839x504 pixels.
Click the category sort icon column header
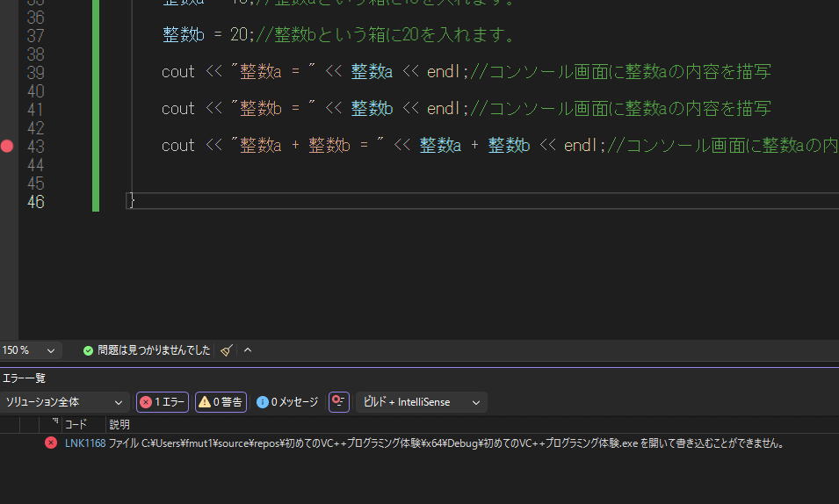[x=54, y=424]
